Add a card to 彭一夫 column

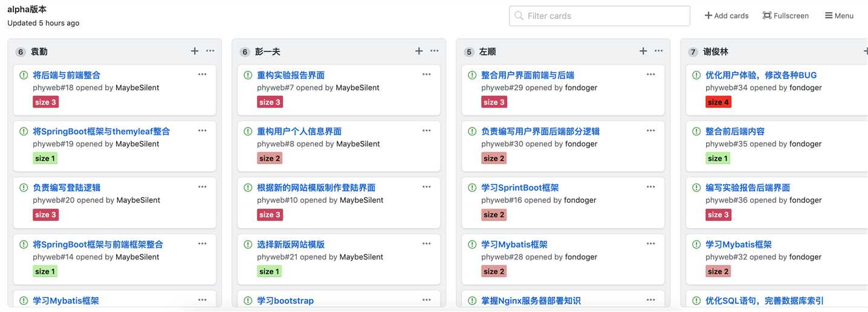[419, 51]
